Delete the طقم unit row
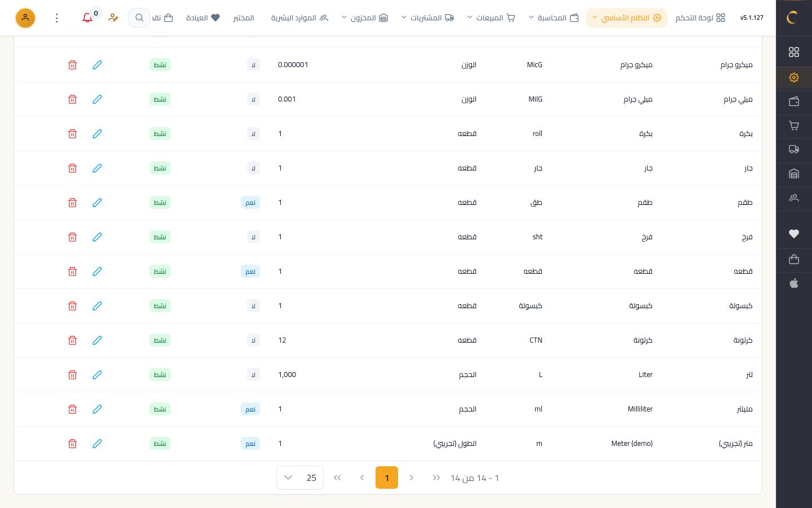Screen dimensions: 812x508 point(72,203)
